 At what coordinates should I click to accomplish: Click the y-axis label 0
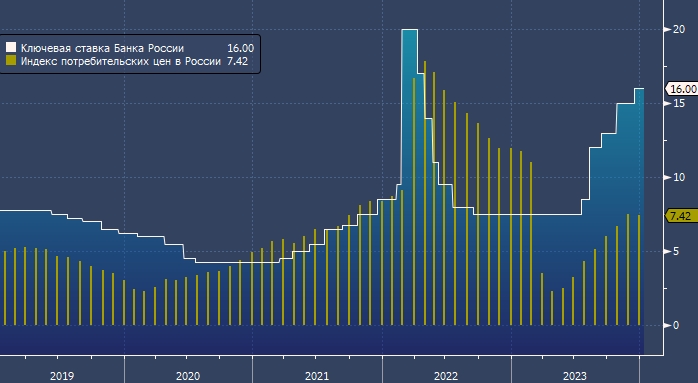(676, 326)
